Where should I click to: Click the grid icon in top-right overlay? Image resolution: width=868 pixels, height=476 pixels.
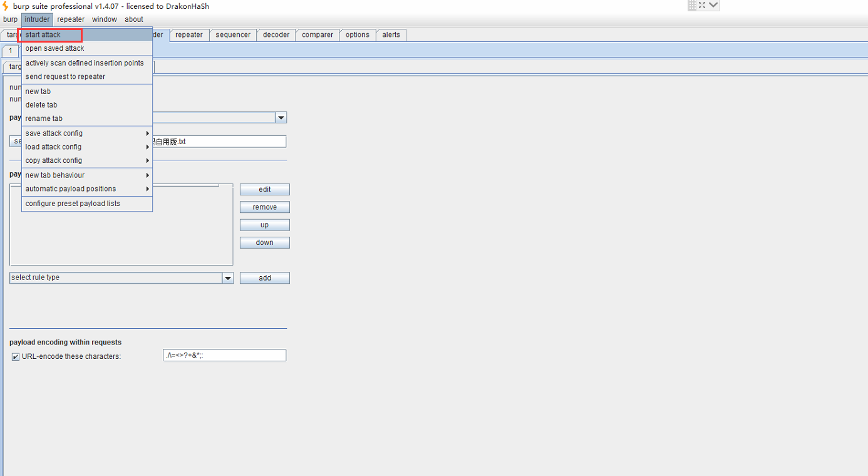(x=692, y=5)
